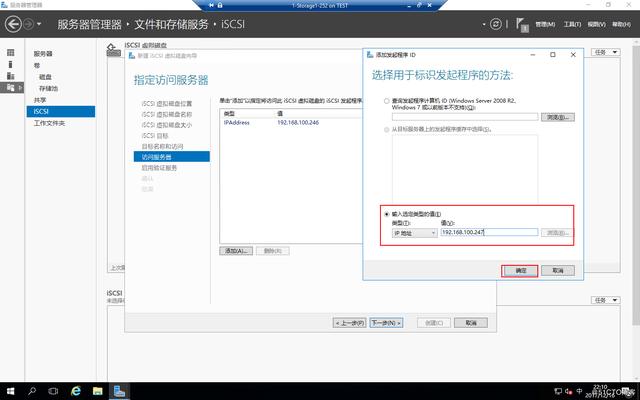
Task: Open the lower 任务 dropdown for iSCSI targets
Action: tap(606, 300)
